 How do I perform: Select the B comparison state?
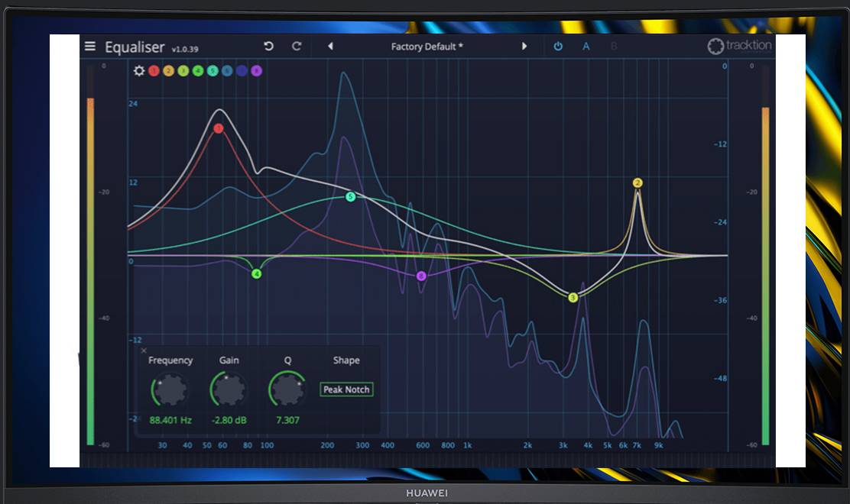(614, 47)
